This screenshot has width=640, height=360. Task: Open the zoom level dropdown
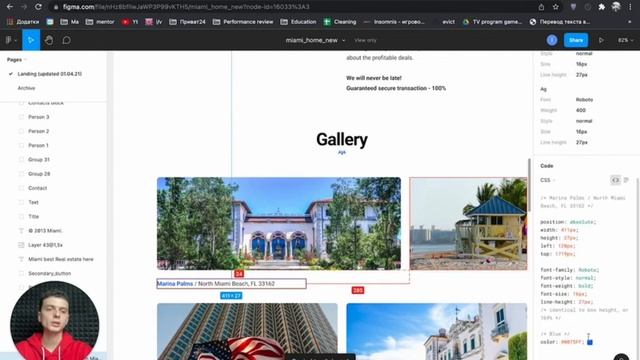pyautogui.click(x=625, y=40)
